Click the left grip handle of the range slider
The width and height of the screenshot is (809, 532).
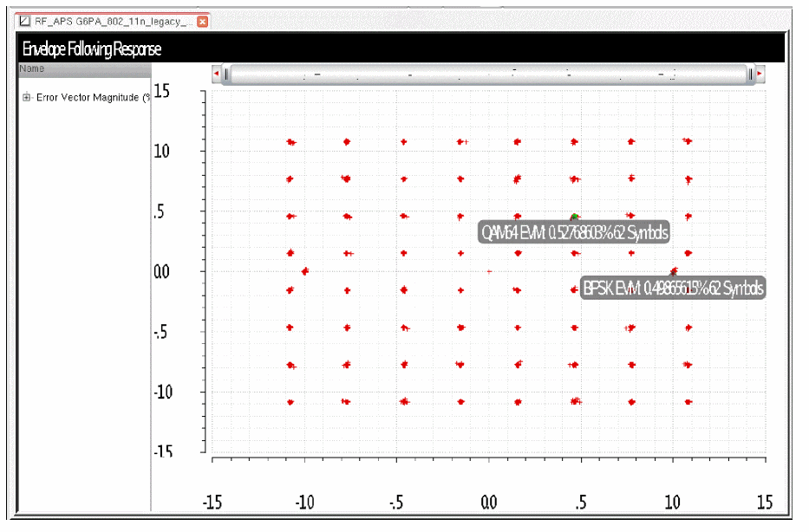click(226, 75)
